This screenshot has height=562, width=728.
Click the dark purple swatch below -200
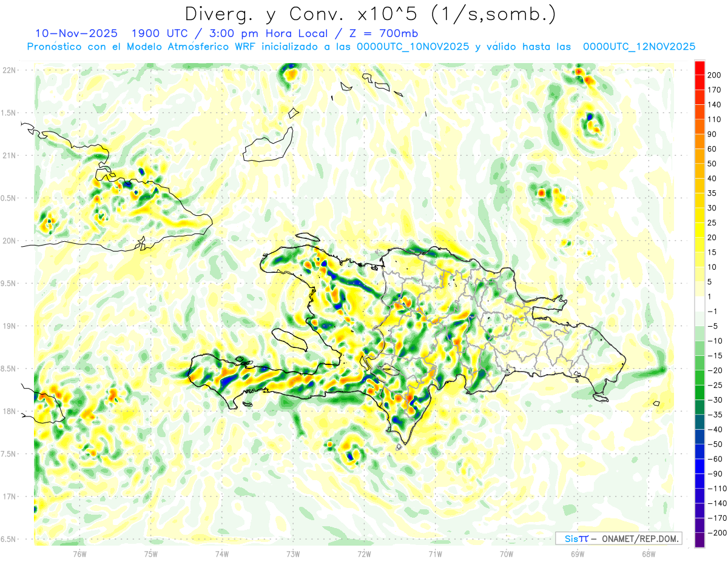click(699, 540)
